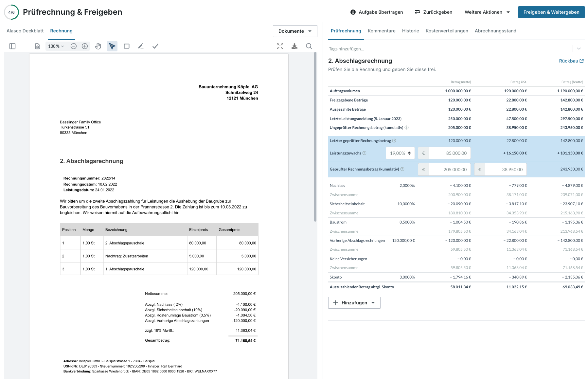The height and width of the screenshot is (379, 588).
Task: Open the 130% zoom level dropdown
Action: point(56,46)
